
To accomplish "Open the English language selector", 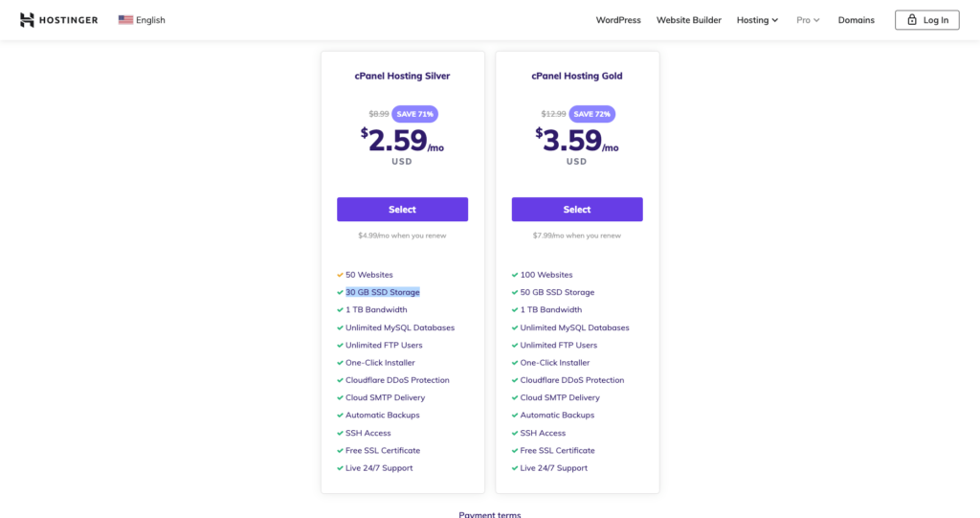I will point(142,20).
